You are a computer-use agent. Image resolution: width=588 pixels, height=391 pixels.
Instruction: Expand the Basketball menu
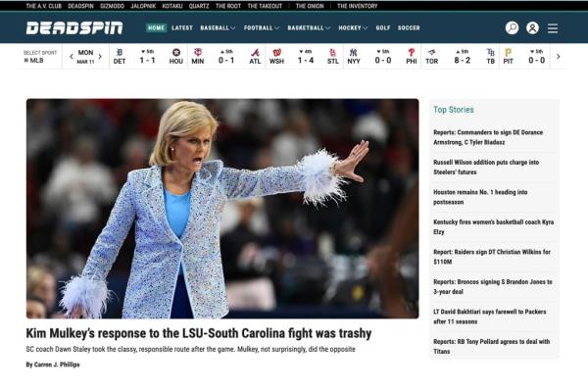pos(309,27)
